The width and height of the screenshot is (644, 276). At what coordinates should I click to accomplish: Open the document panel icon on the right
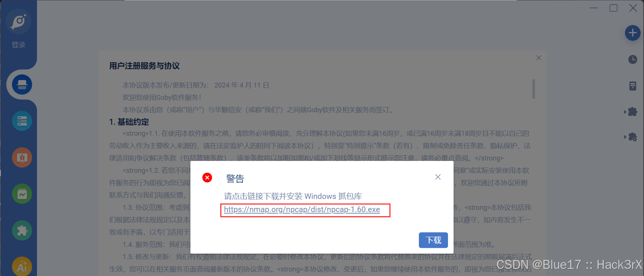click(633, 86)
